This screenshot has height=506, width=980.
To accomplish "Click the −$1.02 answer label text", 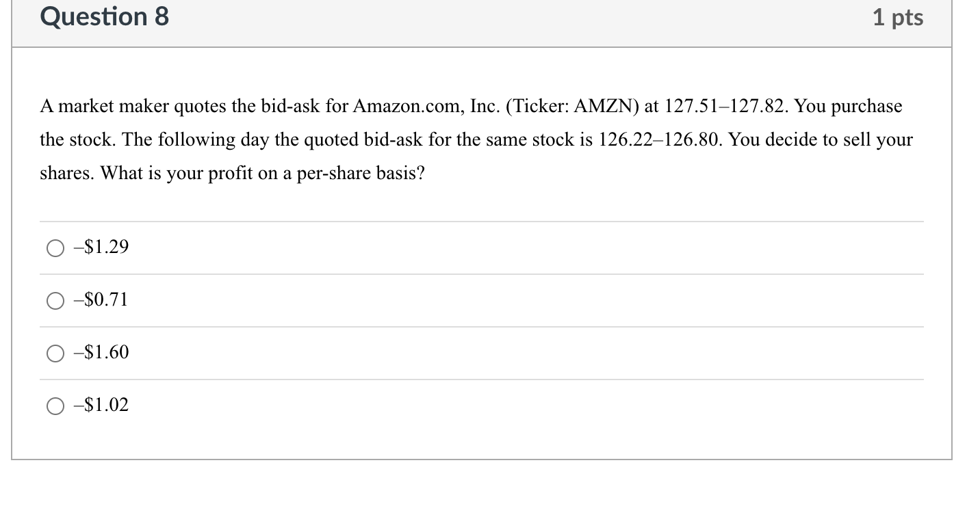I will (100, 405).
